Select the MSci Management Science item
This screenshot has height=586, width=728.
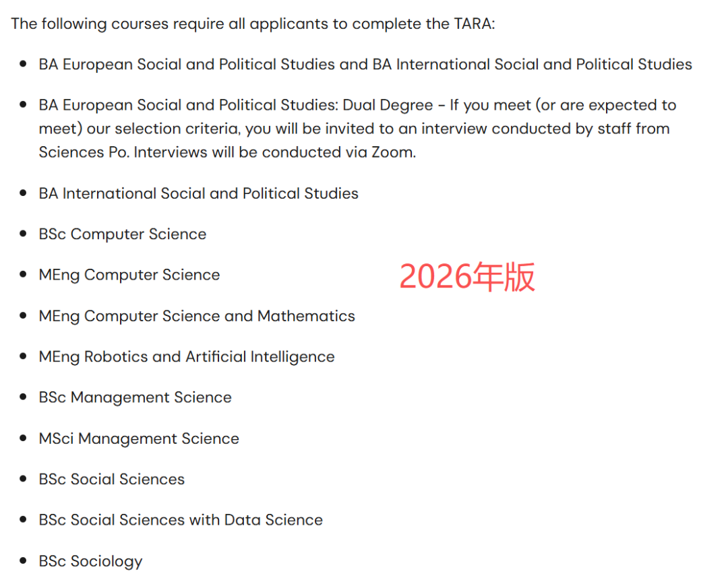click(x=138, y=438)
